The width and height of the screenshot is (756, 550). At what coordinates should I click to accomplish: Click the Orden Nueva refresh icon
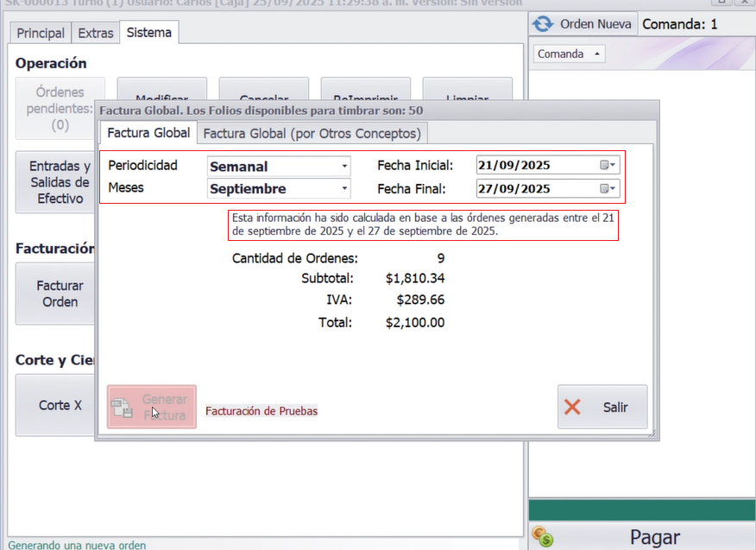(x=543, y=24)
